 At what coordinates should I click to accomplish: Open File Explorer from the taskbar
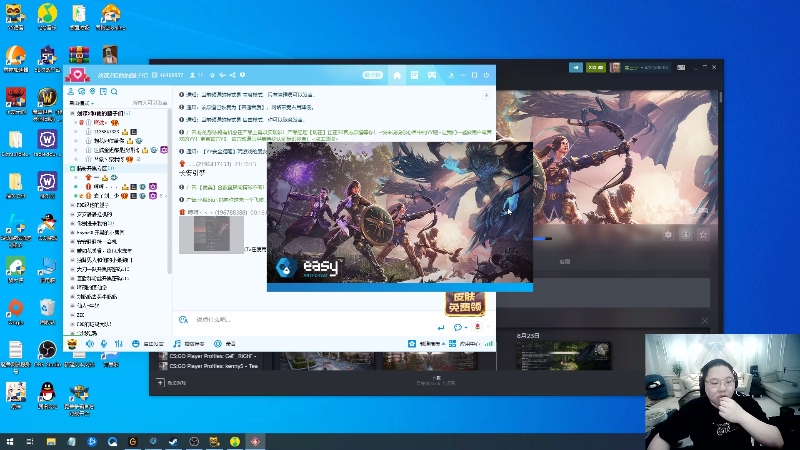51,441
